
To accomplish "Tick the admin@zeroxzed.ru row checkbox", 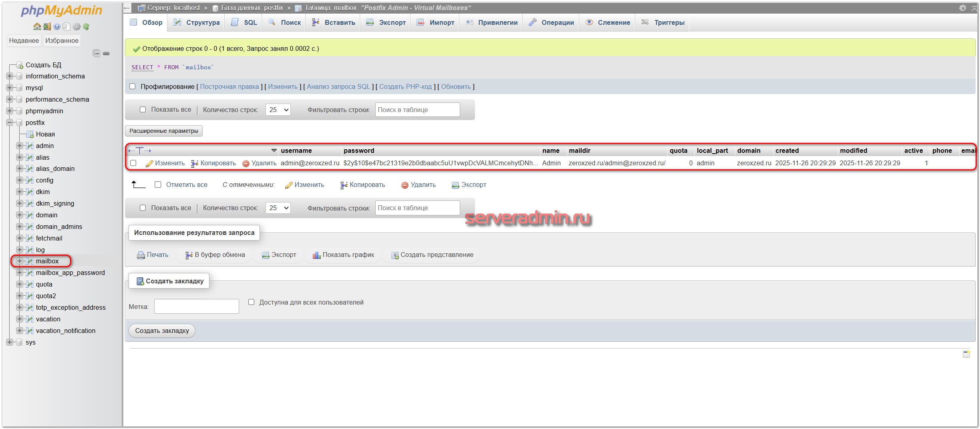I will [x=133, y=163].
